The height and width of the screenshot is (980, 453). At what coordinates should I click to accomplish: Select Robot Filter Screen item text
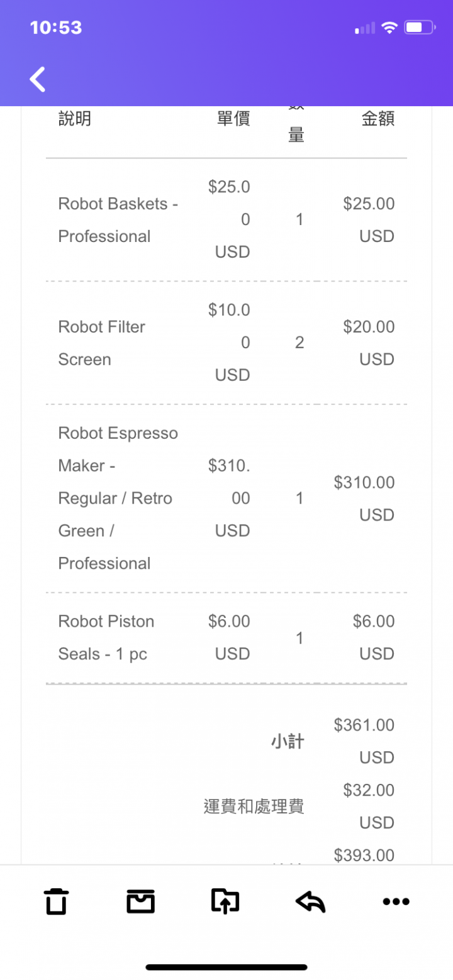tap(102, 343)
